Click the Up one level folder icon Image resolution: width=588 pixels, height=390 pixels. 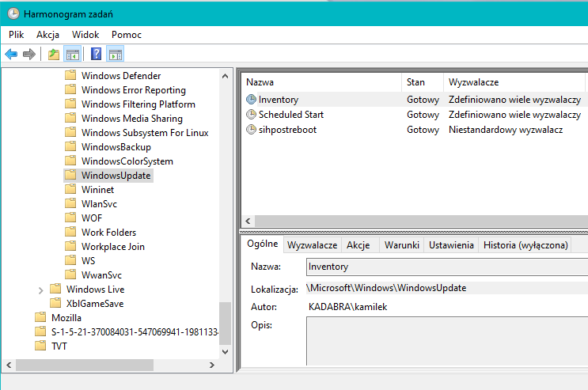coord(53,55)
